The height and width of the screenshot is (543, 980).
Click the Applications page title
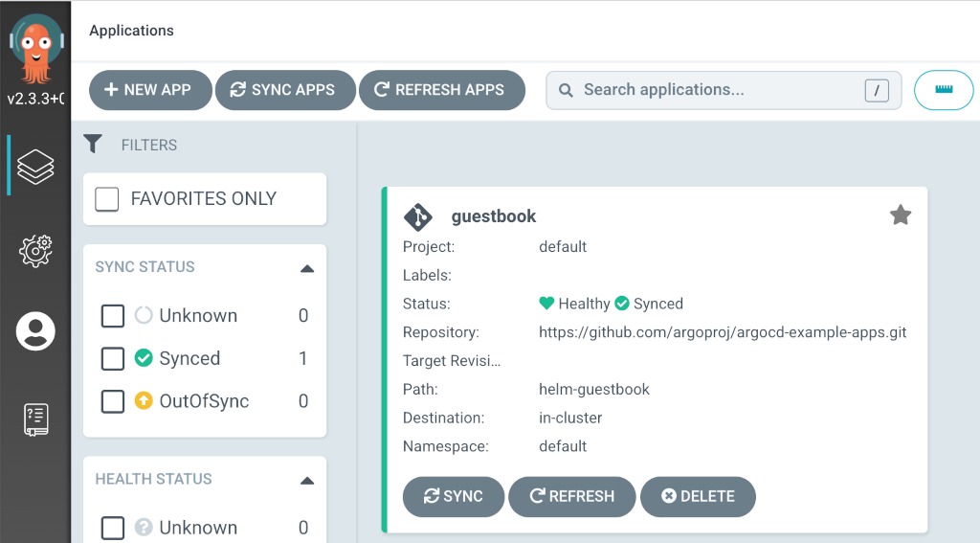[131, 31]
